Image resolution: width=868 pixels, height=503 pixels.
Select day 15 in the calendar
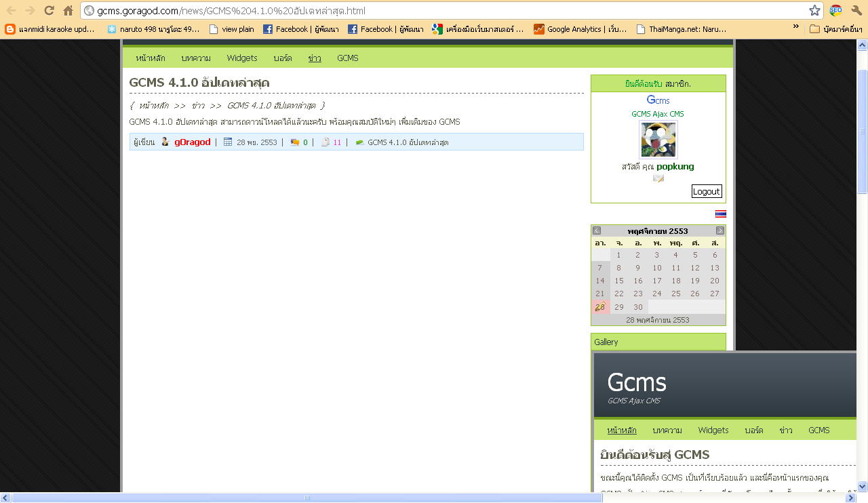(619, 281)
